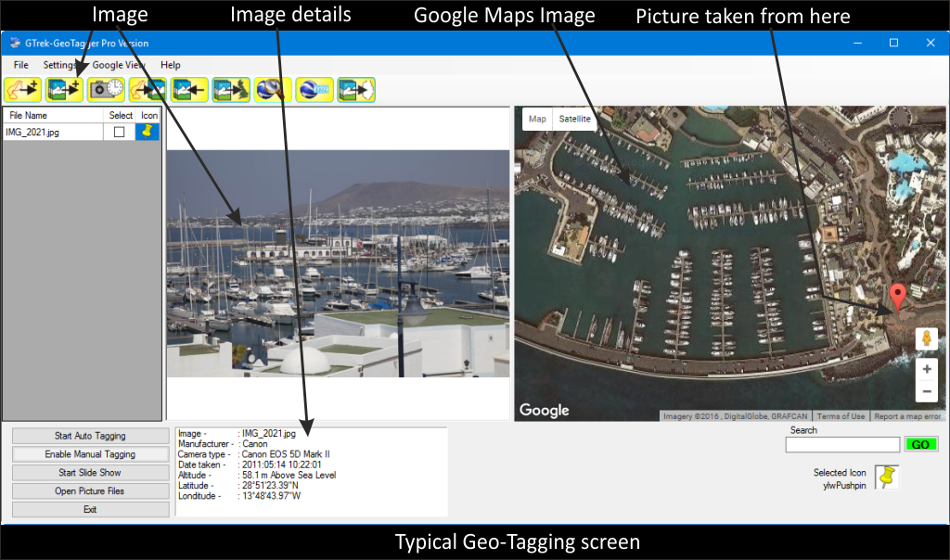The height and width of the screenshot is (560, 950).
Task: Click the green GO search button
Action: click(x=921, y=445)
